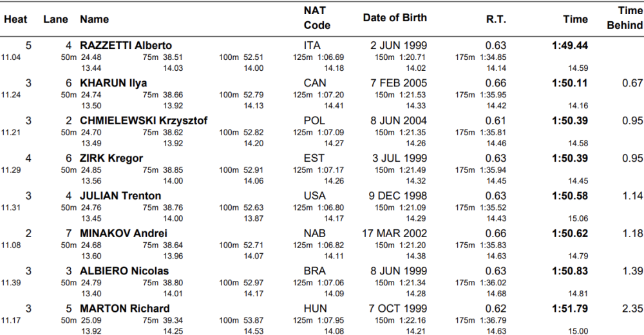Click the winning time 1:49.44
This screenshot has height=335, width=644.
[x=569, y=46]
